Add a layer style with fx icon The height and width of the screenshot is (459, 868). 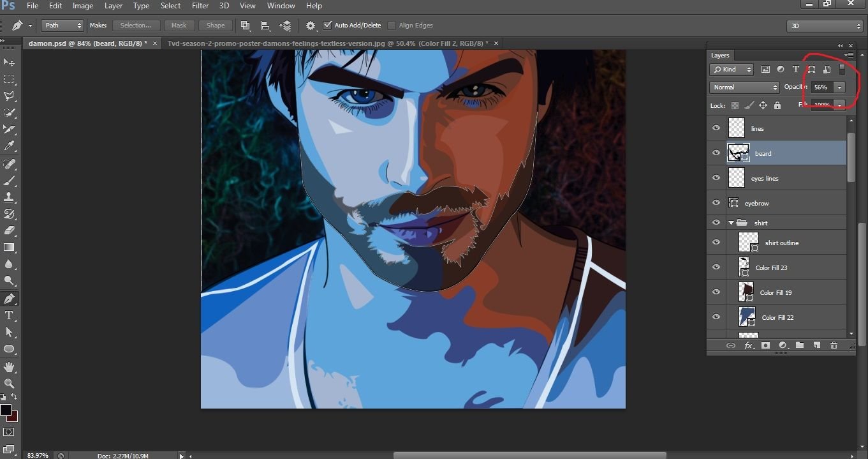coord(749,345)
